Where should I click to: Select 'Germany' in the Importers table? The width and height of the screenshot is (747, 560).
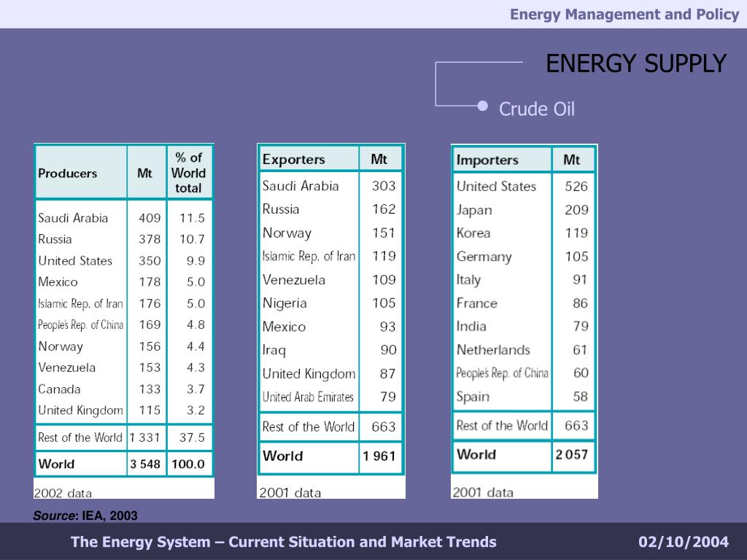point(484,257)
